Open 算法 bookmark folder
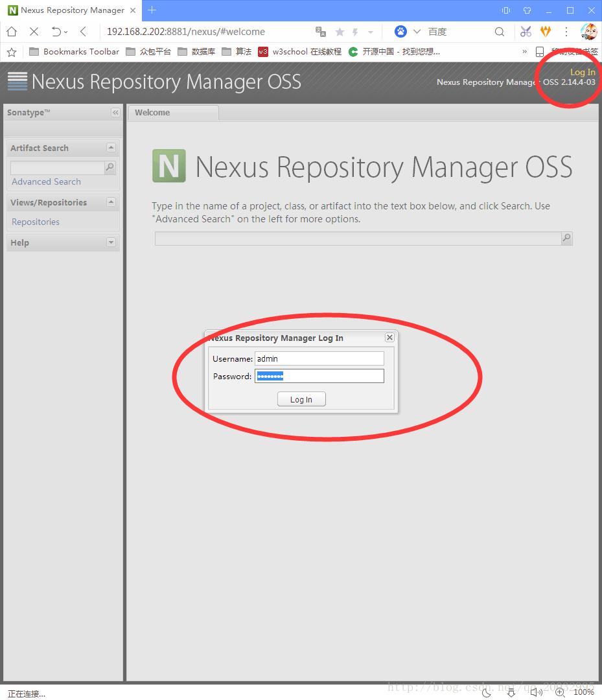The width and height of the screenshot is (602, 700). (237, 52)
